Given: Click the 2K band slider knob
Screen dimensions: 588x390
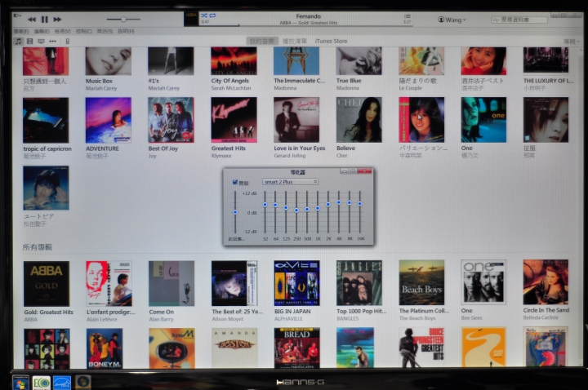Looking at the screenshot, I should pos(328,205).
